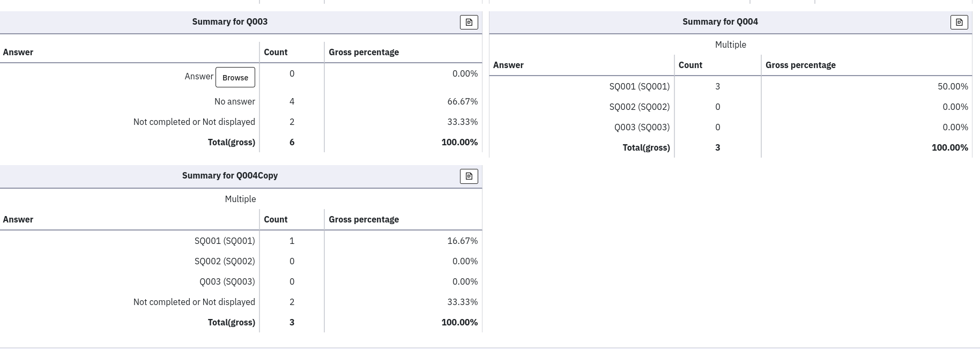Click the Summary for Q004 heading
The height and width of the screenshot is (349, 980).
click(719, 22)
